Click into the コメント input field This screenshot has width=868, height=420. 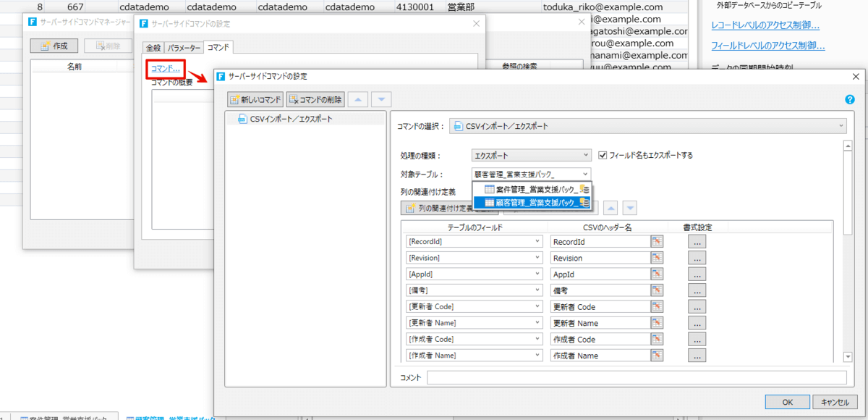tap(637, 377)
